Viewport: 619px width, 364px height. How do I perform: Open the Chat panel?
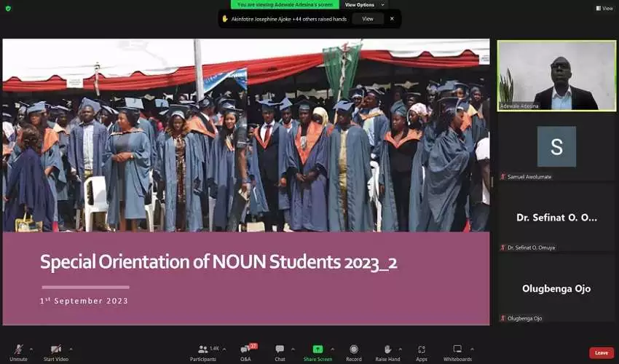[x=280, y=352]
